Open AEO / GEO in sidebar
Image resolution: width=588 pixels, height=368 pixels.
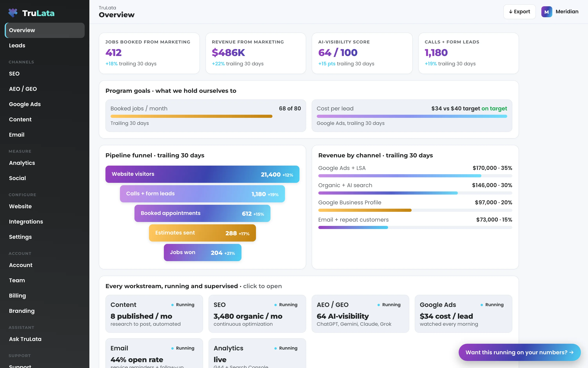pyautogui.click(x=45, y=89)
